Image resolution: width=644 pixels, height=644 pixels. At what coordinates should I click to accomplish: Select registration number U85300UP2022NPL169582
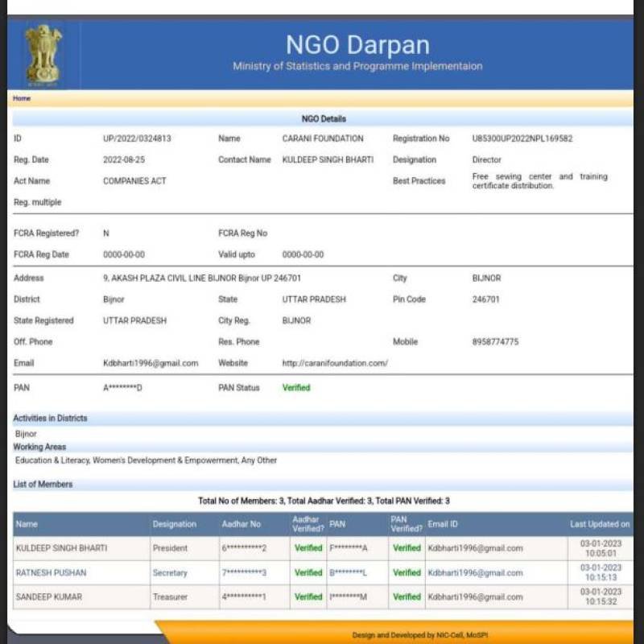coord(522,138)
